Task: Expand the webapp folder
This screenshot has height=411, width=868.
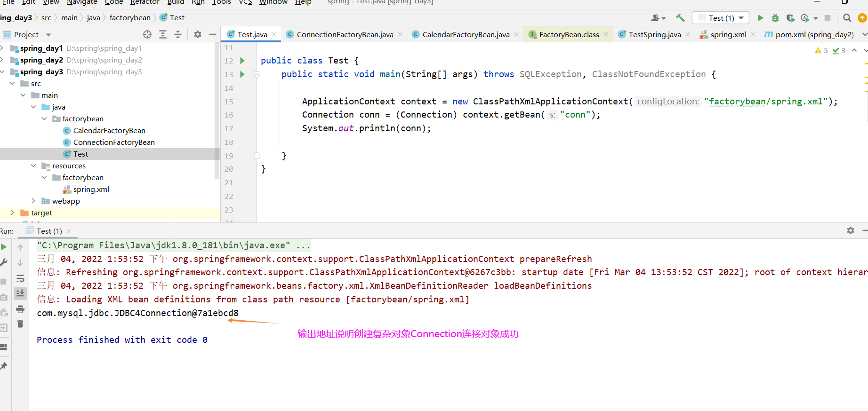Action: (33, 201)
